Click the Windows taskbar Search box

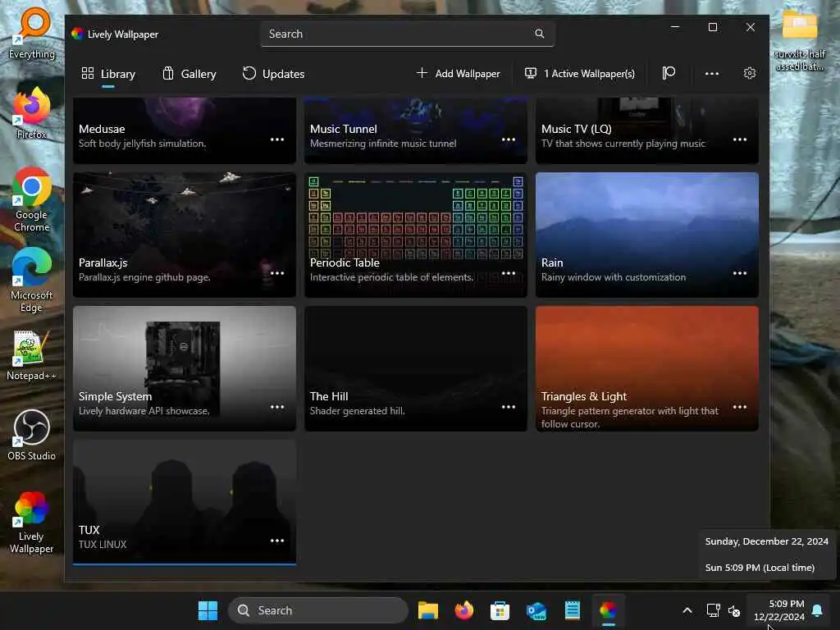(x=318, y=610)
